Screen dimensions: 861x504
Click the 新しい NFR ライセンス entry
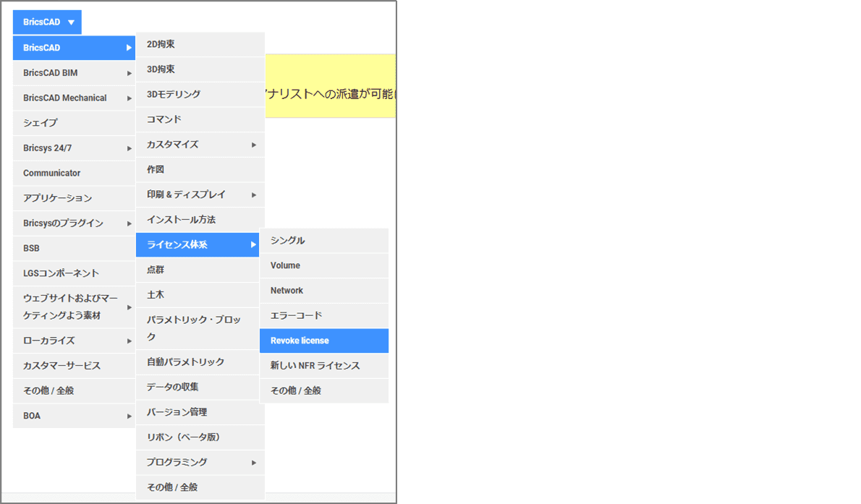tap(323, 366)
